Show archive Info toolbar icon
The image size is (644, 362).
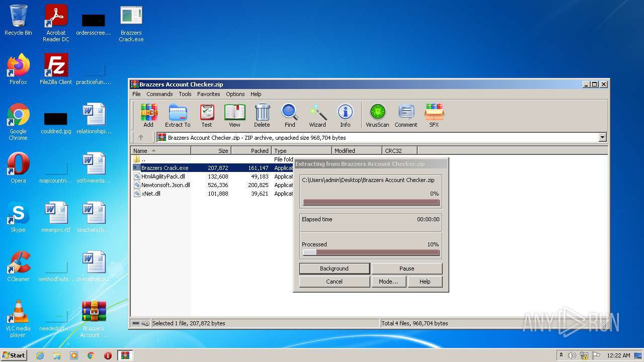pos(345,116)
